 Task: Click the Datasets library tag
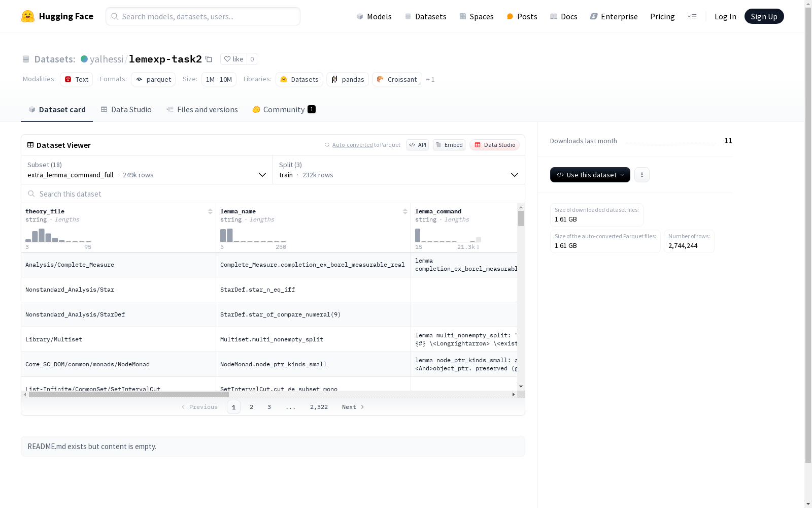(299, 79)
